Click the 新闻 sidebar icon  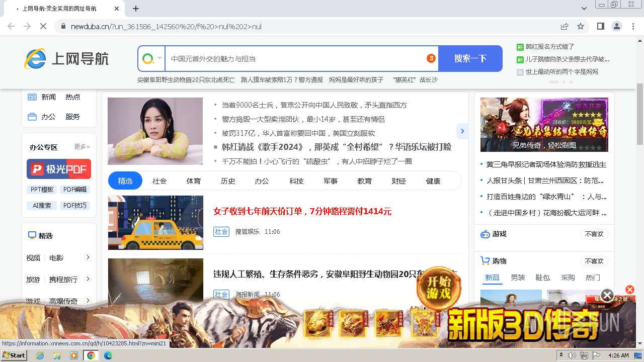click(x=32, y=97)
